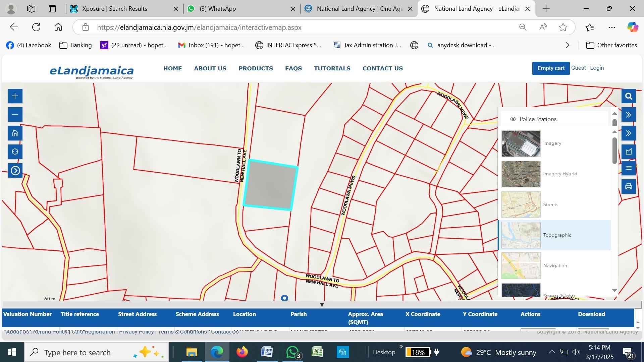Open CONTACT US page
The image size is (644, 362).
point(383,68)
